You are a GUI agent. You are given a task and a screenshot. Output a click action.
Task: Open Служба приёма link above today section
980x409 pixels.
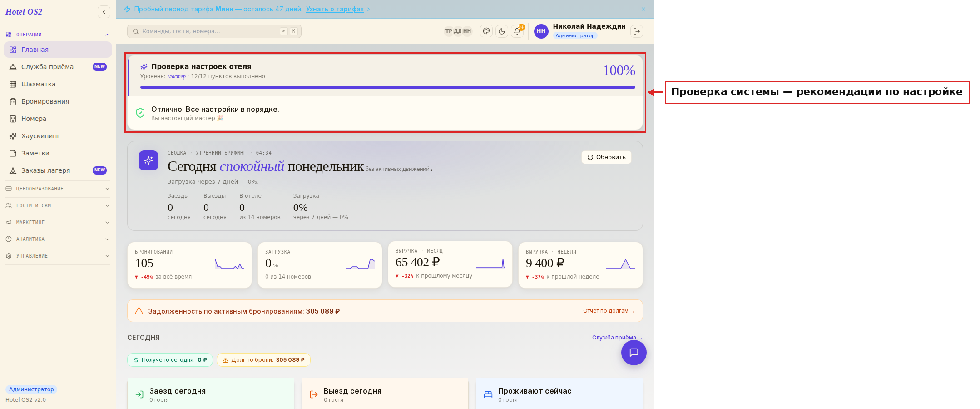[617, 338]
